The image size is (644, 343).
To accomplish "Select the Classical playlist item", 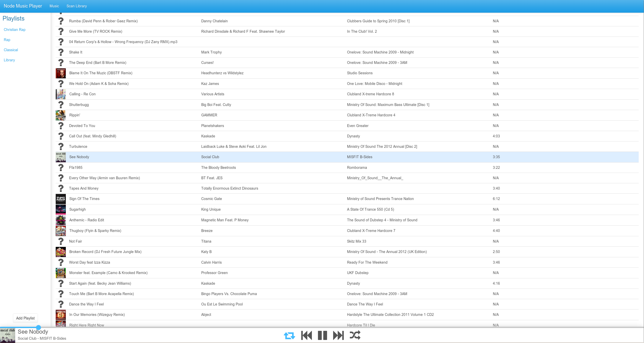I will [x=11, y=50].
